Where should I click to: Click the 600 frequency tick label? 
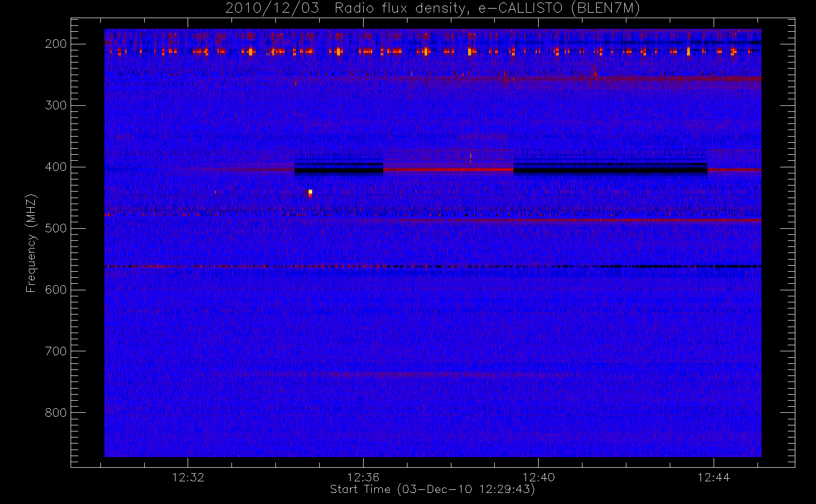click(55, 290)
